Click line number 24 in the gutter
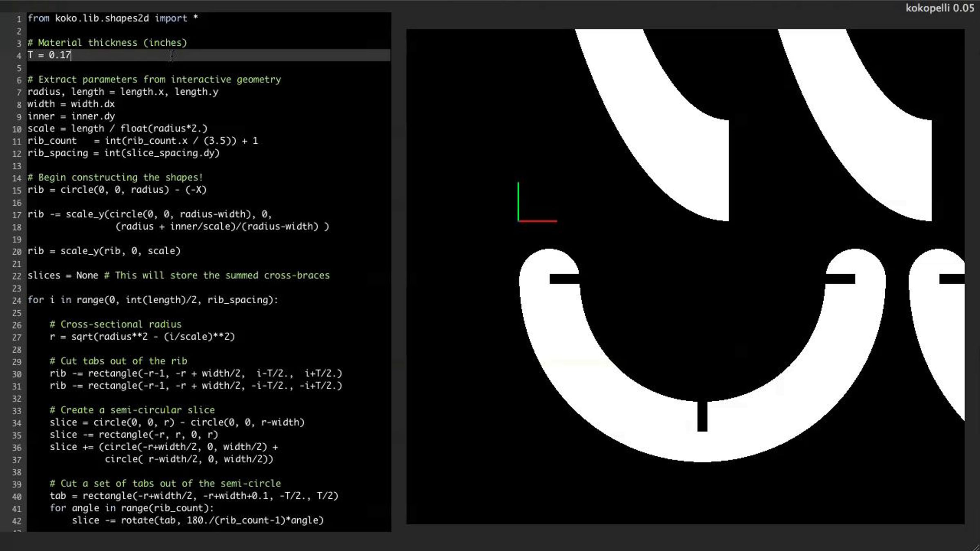Viewport: 980px width, 551px height. [17, 300]
